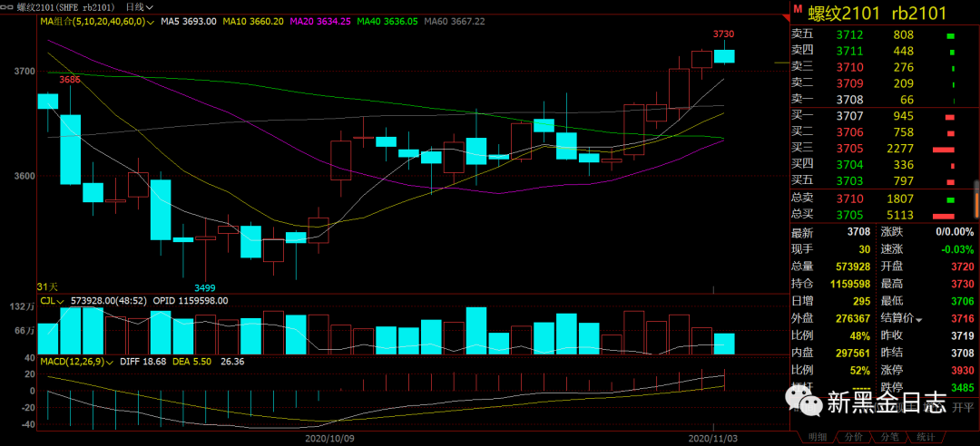Image resolution: width=980 pixels, height=446 pixels.
Task: Click the red M icon in quote panel
Action: [797, 9]
